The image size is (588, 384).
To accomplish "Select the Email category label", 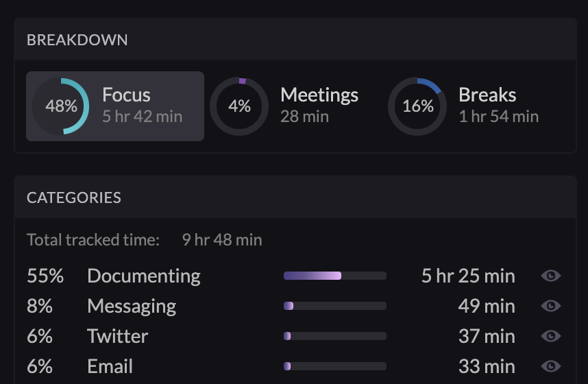I will click(x=110, y=366).
